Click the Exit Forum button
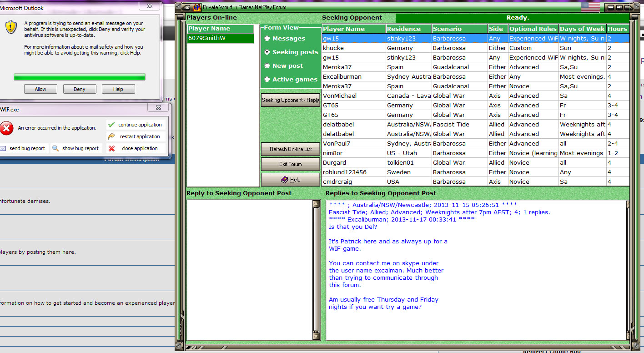Image resolution: width=644 pixels, height=353 pixels. [291, 164]
